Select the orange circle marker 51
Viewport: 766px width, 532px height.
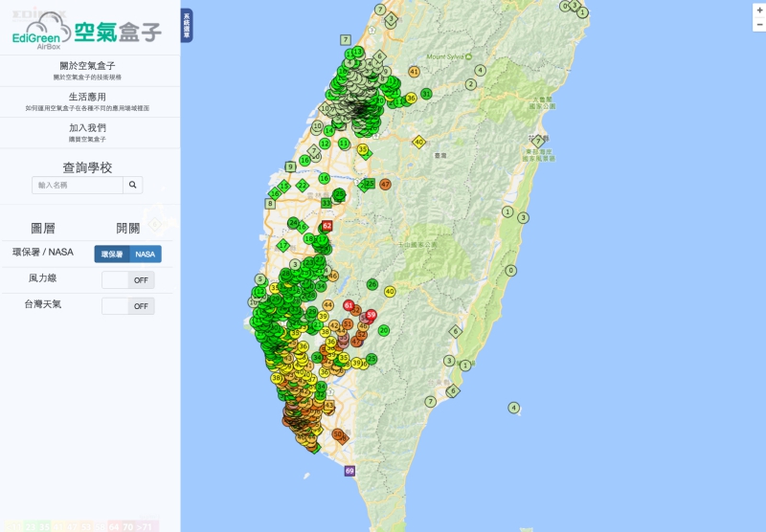coord(348,323)
